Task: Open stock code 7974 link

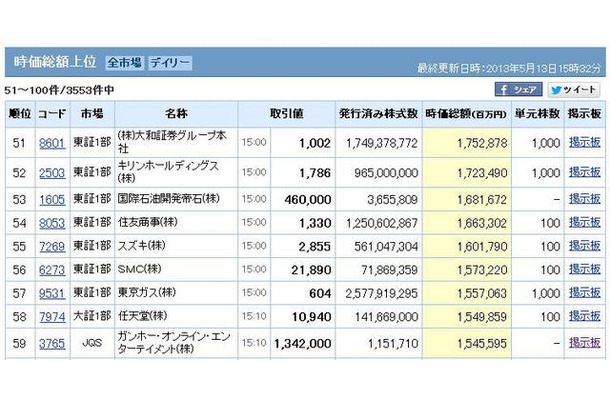Action: pyautogui.click(x=52, y=317)
